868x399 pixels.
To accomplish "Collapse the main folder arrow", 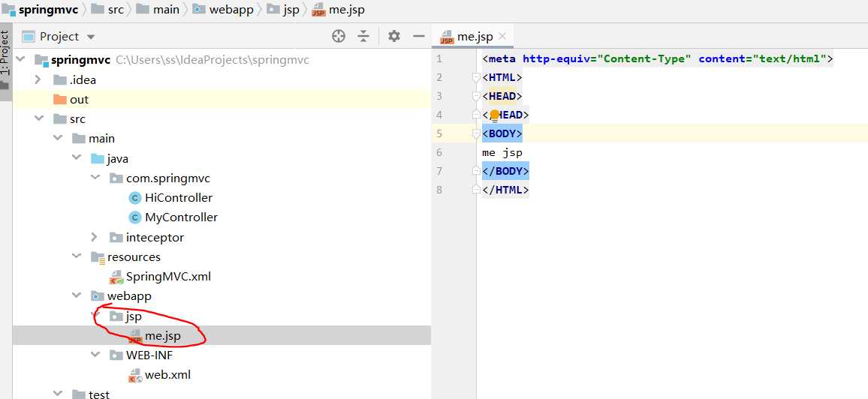I will 58,139.
